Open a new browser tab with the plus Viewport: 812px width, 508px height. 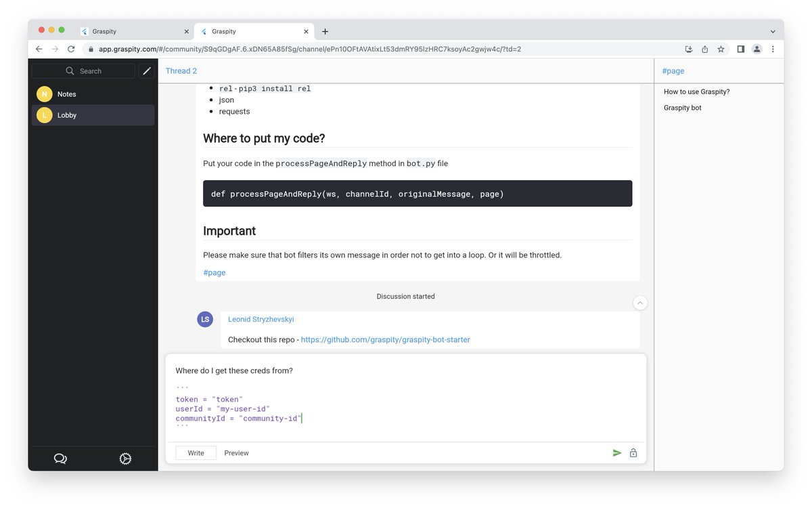point(325,31)
